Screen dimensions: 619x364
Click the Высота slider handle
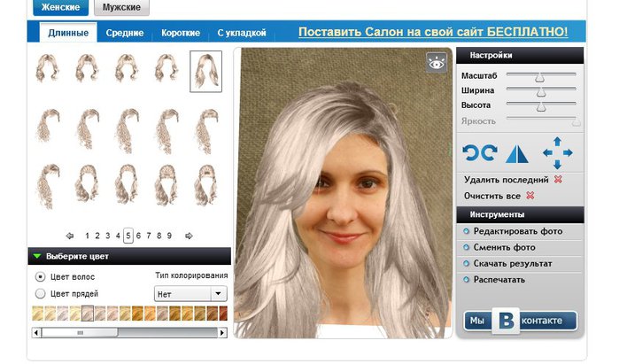point(541,107)
